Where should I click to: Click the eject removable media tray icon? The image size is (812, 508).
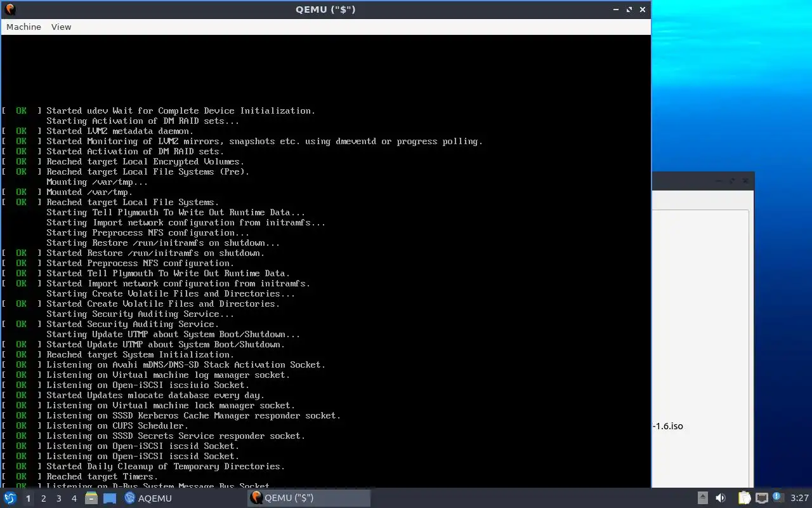click(x=703, y=498)
